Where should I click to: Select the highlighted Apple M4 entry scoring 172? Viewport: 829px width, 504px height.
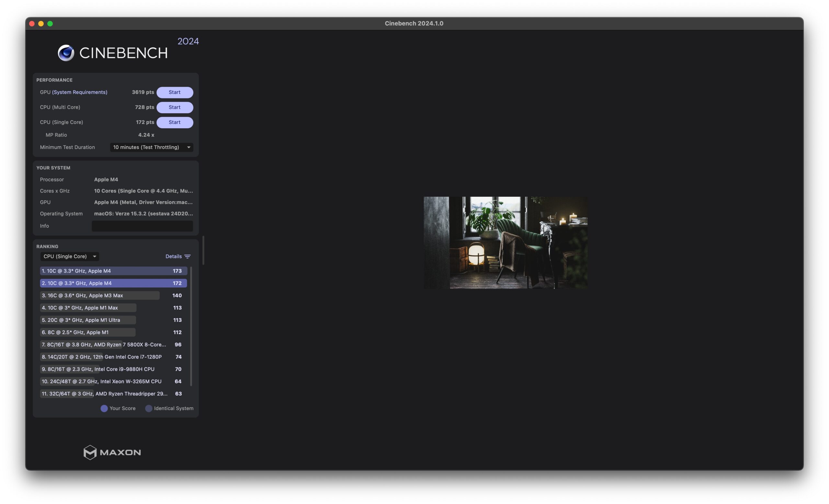tap(113, 283)
